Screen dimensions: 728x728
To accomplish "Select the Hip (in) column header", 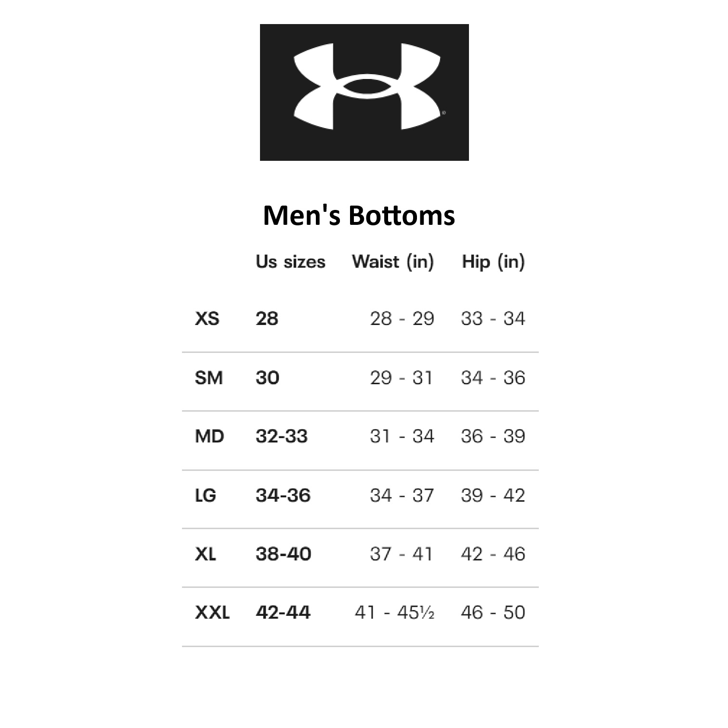I will pos(493,262).
